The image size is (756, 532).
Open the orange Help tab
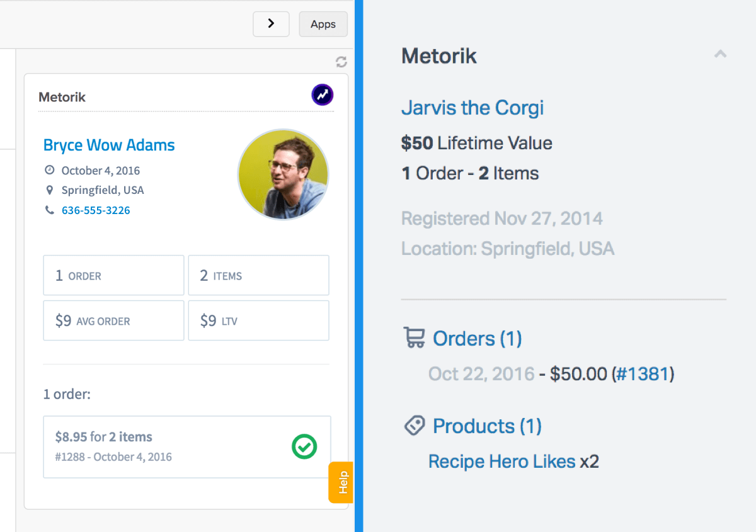341,482
